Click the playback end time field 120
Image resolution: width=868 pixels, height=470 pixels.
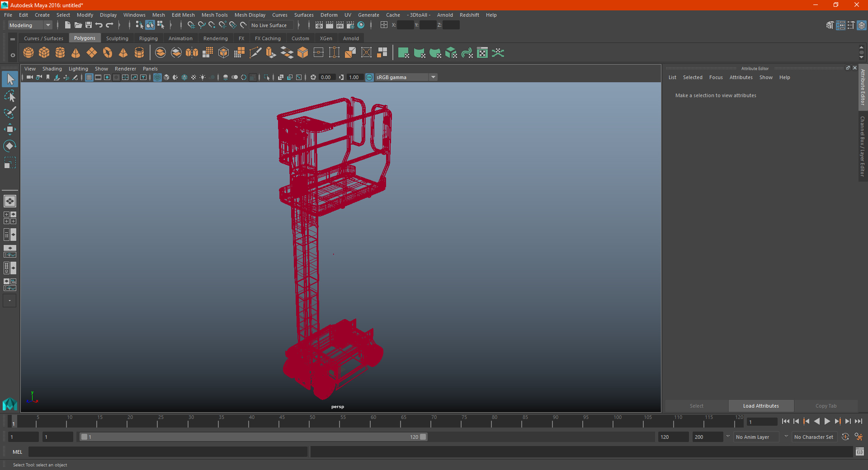coord(673,437)
